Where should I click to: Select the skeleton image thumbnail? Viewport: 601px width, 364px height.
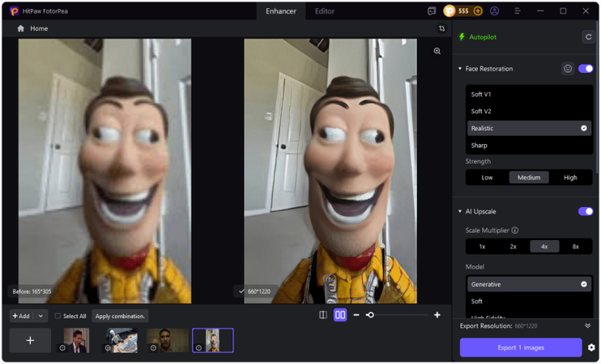coord(121,341)
